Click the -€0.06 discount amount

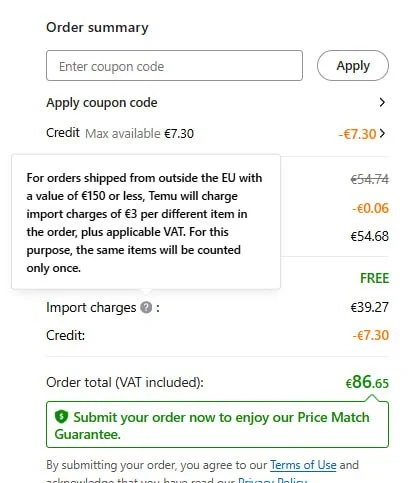(371, 208)
